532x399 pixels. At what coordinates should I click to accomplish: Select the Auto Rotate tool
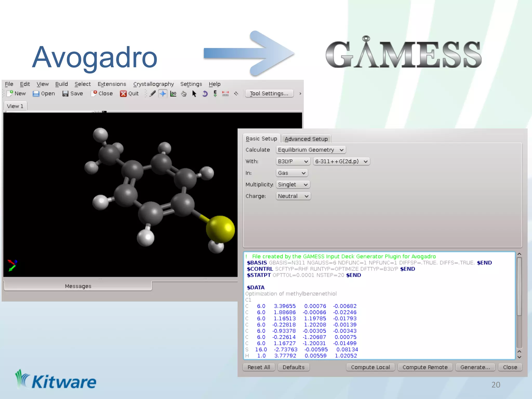(x=205, y=94)
